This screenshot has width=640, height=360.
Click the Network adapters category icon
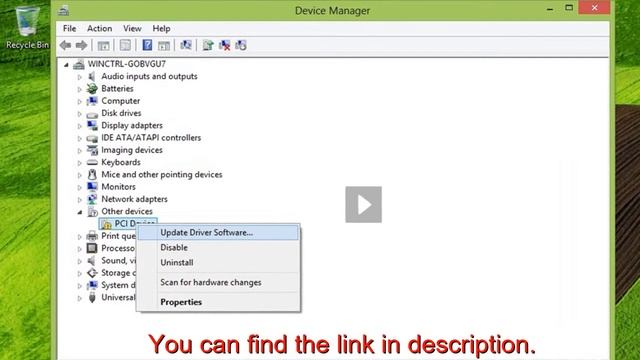click(x=92, y=199)
